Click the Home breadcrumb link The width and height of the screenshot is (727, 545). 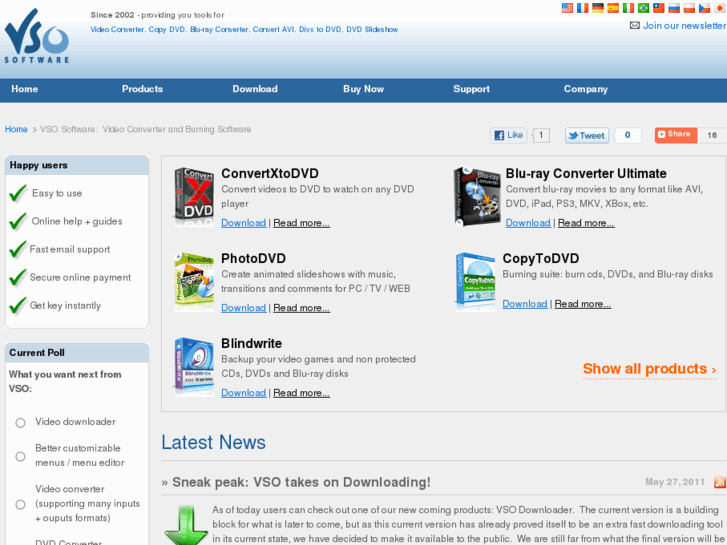click(16, 129)
